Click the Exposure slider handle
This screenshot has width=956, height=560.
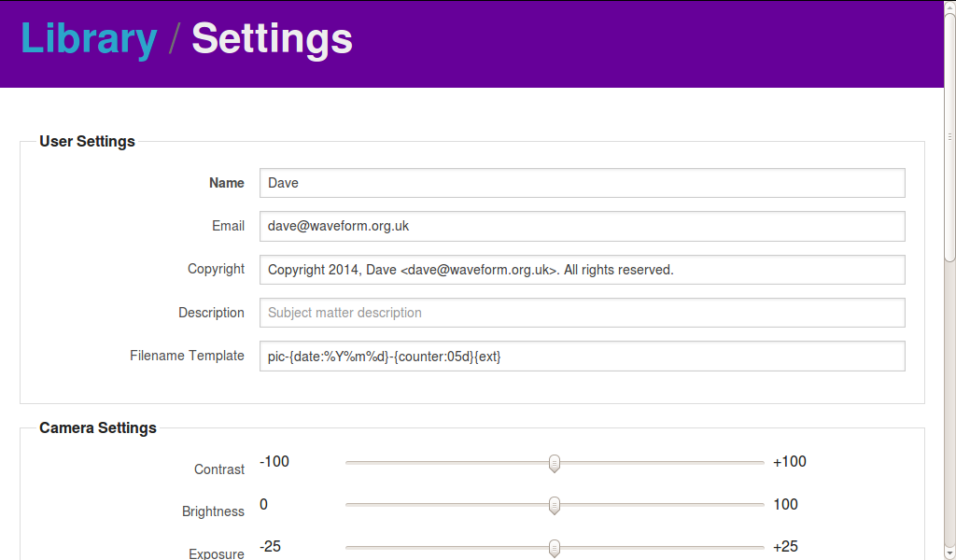pyautogui.click(x=555, y=548)
